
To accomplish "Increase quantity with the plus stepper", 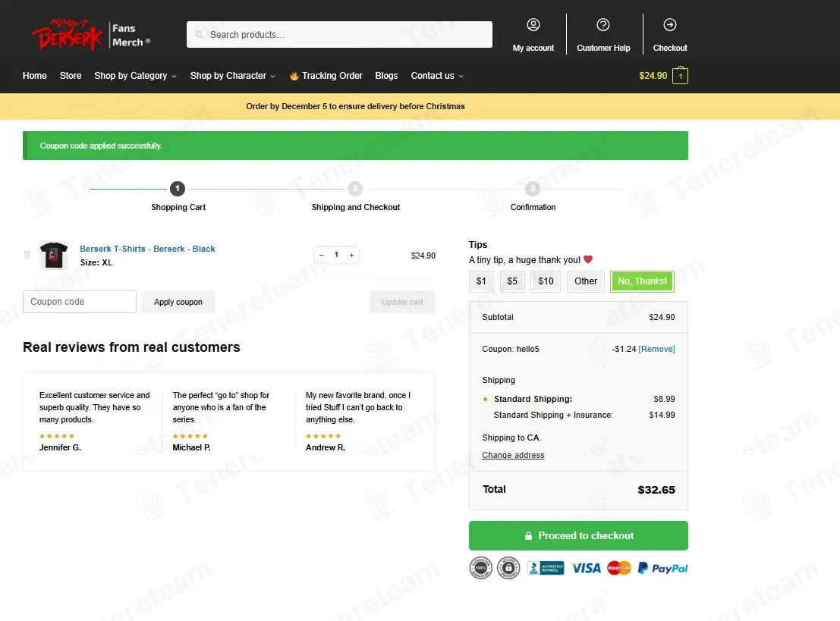I will pyautogui.click(x=351, y=255).
